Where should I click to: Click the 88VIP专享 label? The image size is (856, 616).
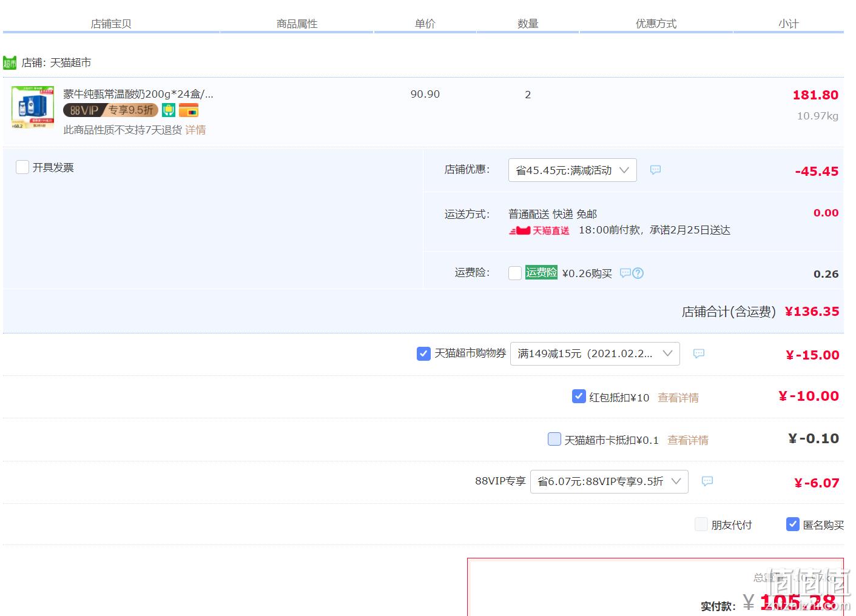point(500,481)
